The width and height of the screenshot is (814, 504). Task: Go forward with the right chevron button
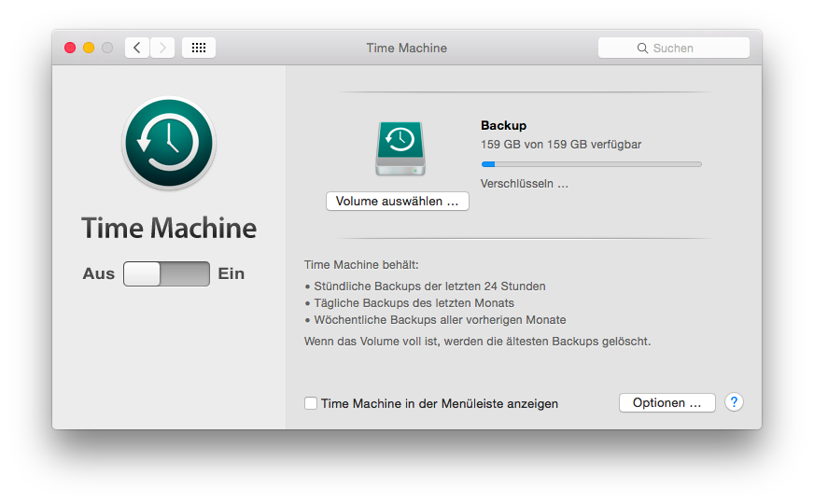click(x=162, y=48)
